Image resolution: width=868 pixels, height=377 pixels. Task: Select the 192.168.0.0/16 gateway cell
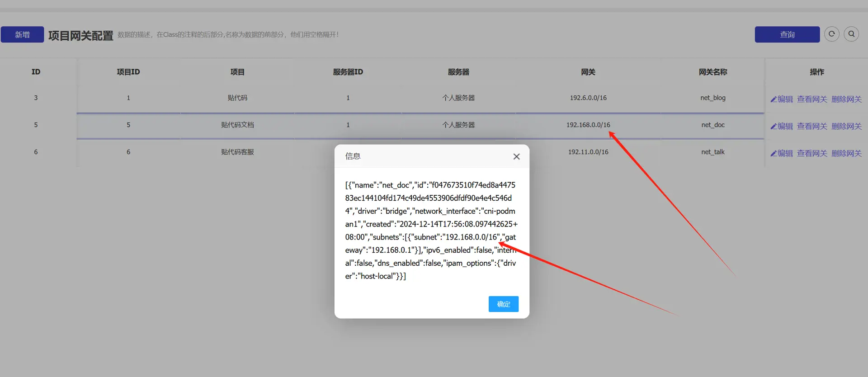pyautogui.click(x=588, y=125)
